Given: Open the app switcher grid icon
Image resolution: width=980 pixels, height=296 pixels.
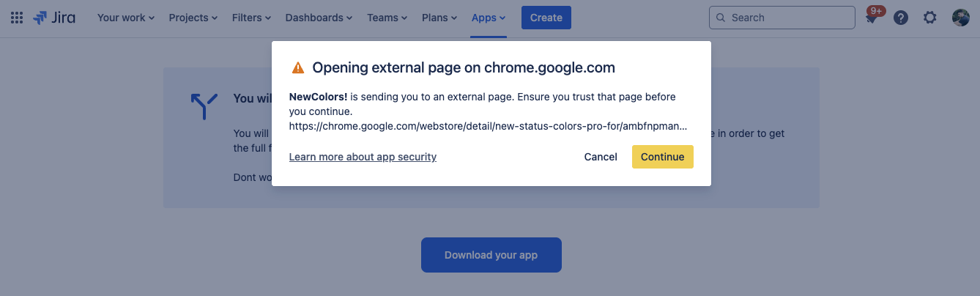Looking at the screenshot, I should click(x=17, y=18).
